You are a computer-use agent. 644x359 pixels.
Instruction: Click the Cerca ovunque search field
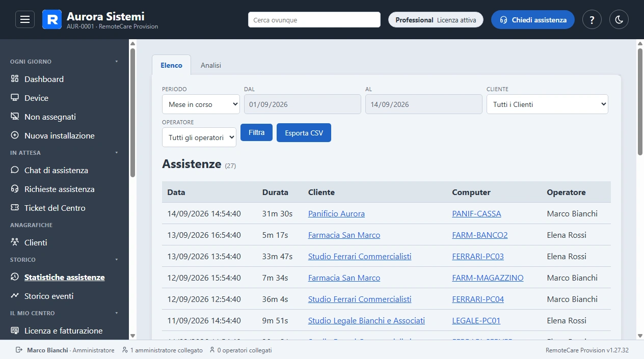coord(314,20)
